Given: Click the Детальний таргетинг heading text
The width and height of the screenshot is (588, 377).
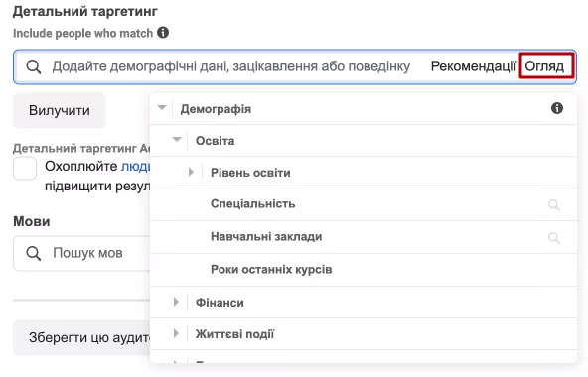Looking at the screenshot, I should tap(85, 12).
